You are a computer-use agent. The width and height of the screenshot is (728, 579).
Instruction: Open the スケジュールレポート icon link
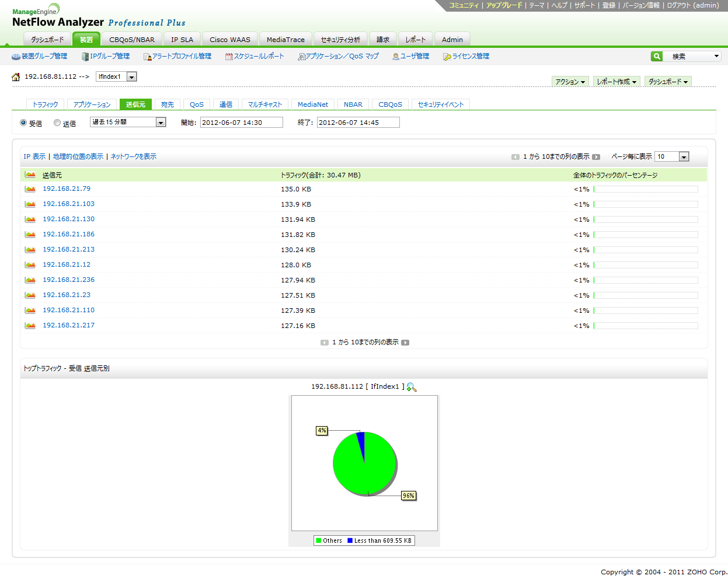pyautogui.click(x=229, y=57)
